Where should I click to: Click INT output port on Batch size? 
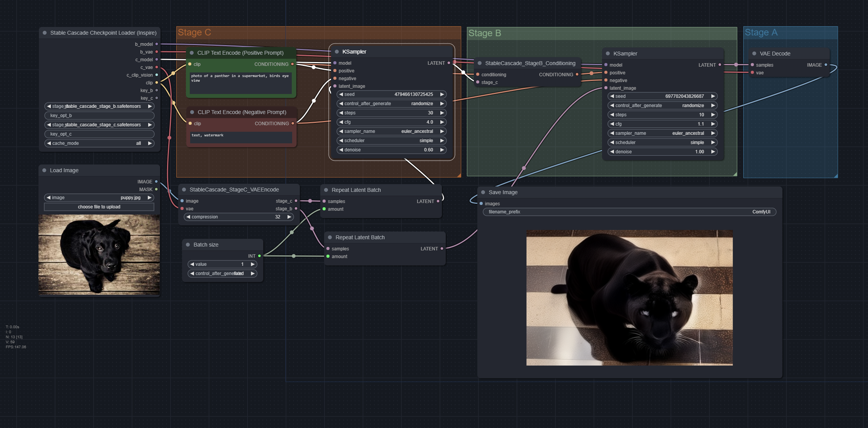pyautogui.click(x=259, y=256)
